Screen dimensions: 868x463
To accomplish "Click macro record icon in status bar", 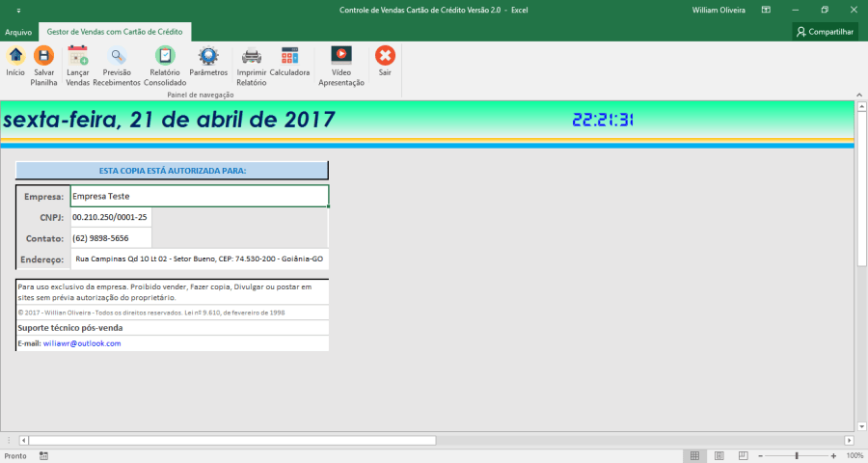I will pyautogui.click(x=43, y=456).
